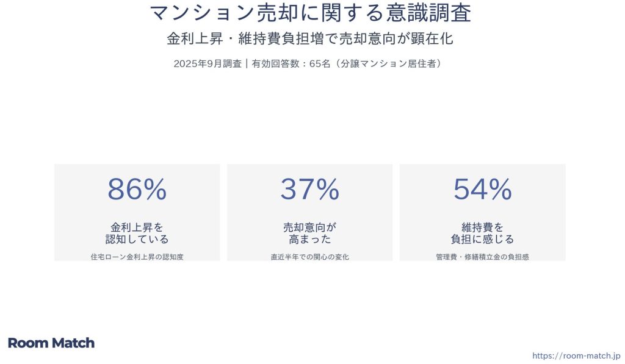Click the 86% number text
Viewport: 625px width, 364px height.
point(137,189)
